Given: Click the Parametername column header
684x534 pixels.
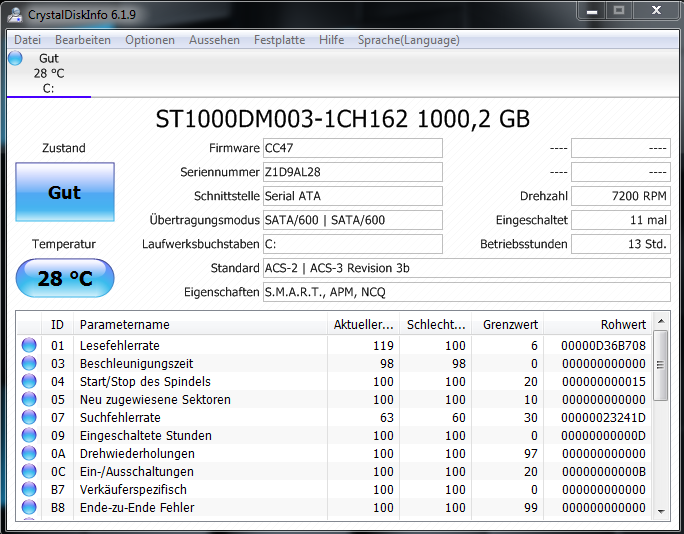Looking at the screenshot, I should pos(200,324).
